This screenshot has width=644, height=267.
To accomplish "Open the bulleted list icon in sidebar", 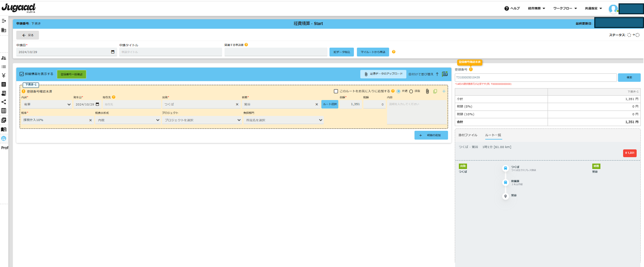I will click(x=4, y=67).
